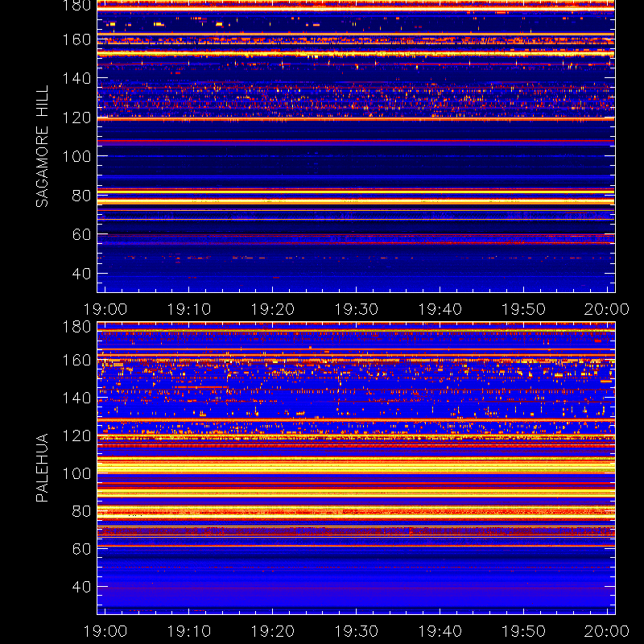Viewport: 644px width, 644px height.
Task: Click the PALEHUA axis title
Action: (x=43, y=468)
